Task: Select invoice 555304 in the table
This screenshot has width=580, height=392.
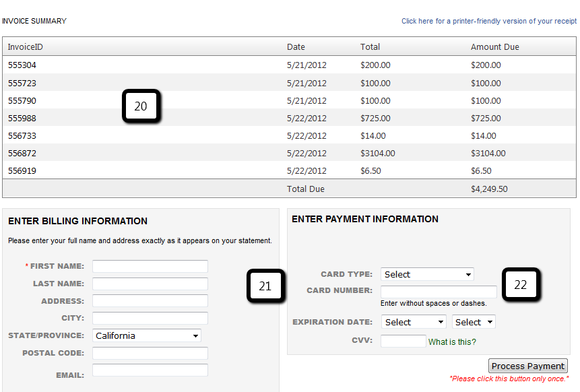Action: click(22, 65)
